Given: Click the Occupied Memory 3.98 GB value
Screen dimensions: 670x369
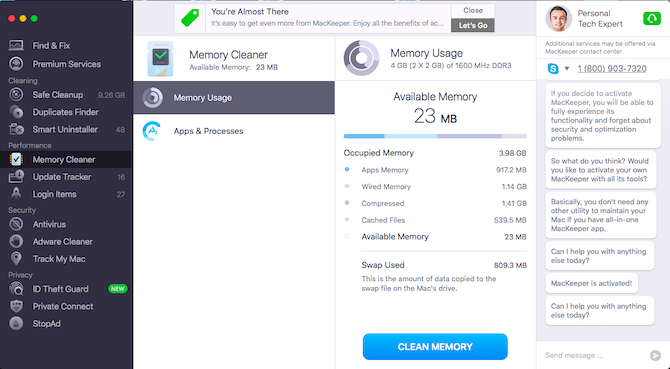Looking at the screenshot, I should coord(512,153).
